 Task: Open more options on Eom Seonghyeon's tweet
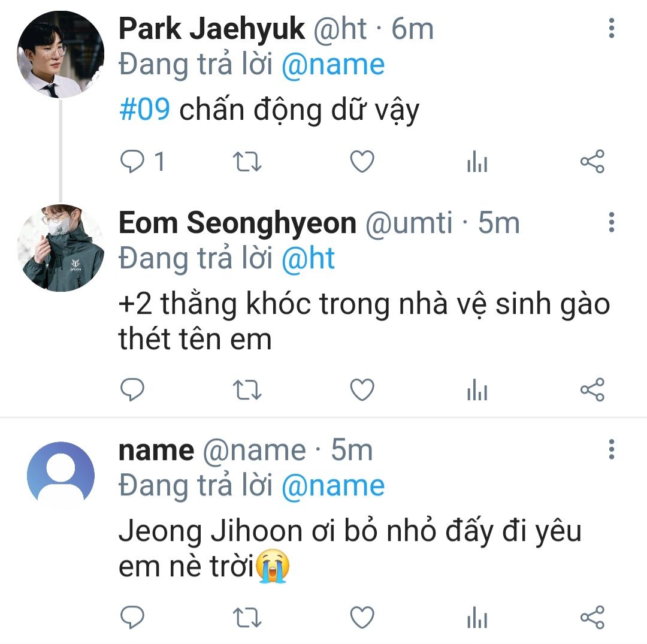(611, 222)
